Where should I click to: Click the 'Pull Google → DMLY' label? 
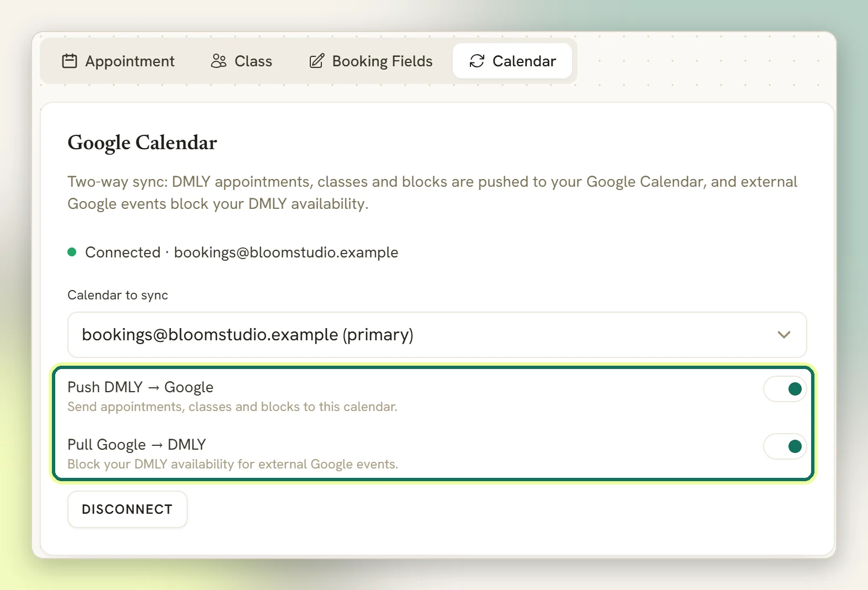[136, 445]
